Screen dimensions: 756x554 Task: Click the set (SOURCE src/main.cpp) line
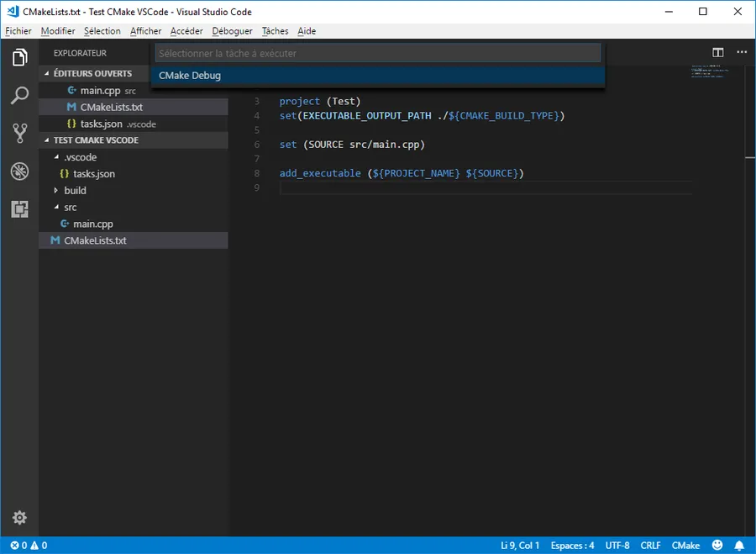click(x=352, y=145)
